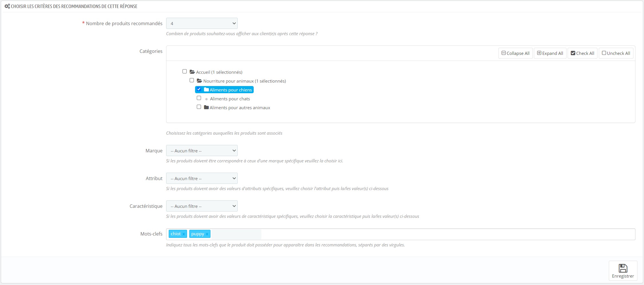This screenshot has width=644, height=285.
Task: Open the Caractéristique filter dropdown
Action: pyautogui.click(x=202, y=206)
